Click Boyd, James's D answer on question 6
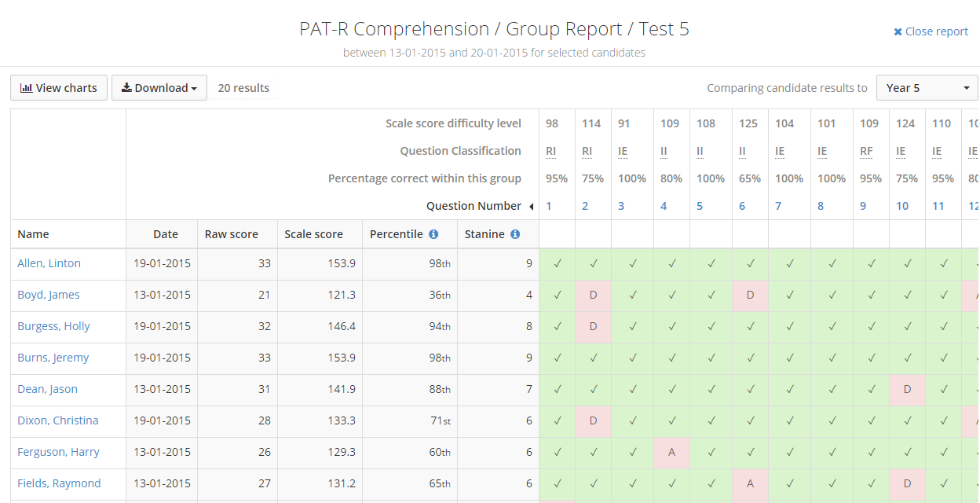This screenshot has height=503, width=980. tap(751, 296)
